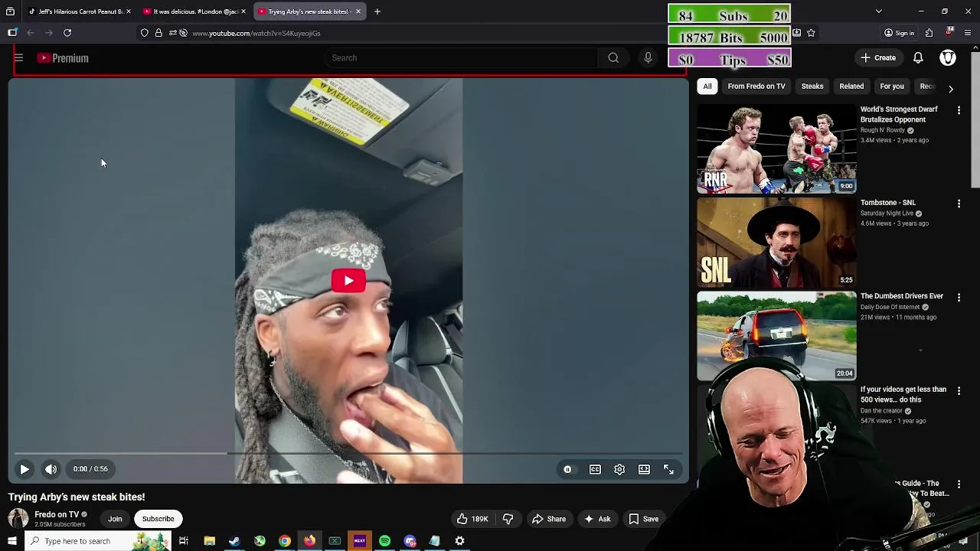980x551 pixels.
Task: Open options menu for Tombstone - SNL
Action: (x=959, y=204)
